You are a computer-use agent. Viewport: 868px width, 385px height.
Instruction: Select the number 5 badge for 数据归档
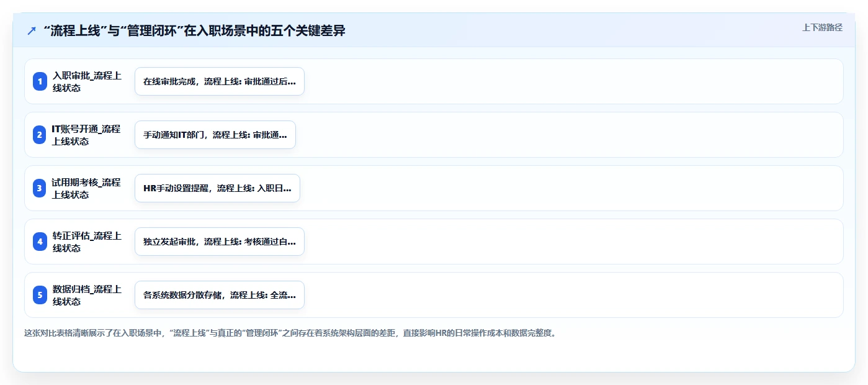click(x=40, y=295)
